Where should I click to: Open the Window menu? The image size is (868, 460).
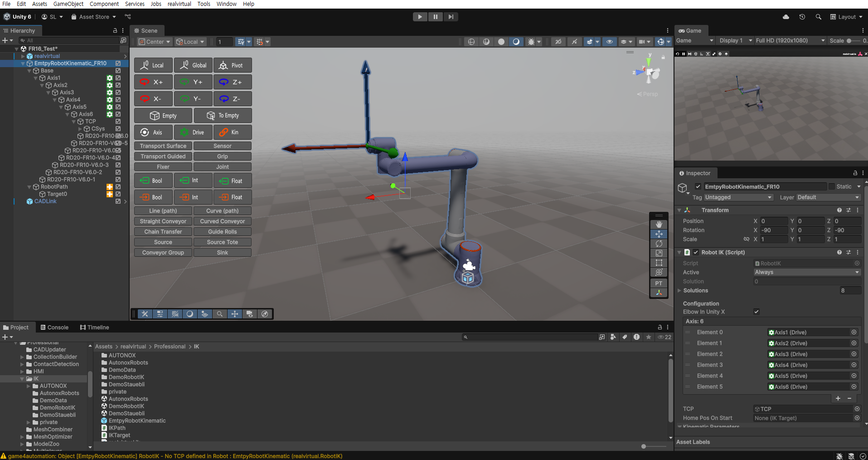coord(227,4)
